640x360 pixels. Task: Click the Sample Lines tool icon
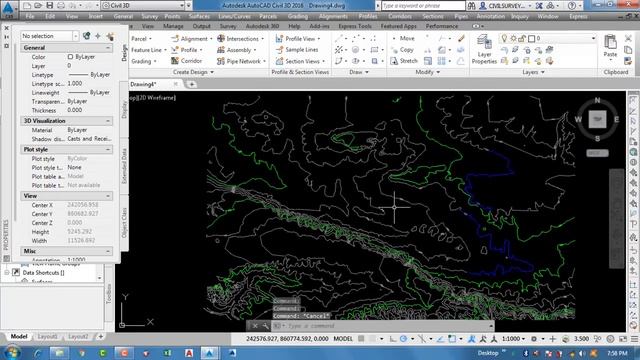point(279,50)
